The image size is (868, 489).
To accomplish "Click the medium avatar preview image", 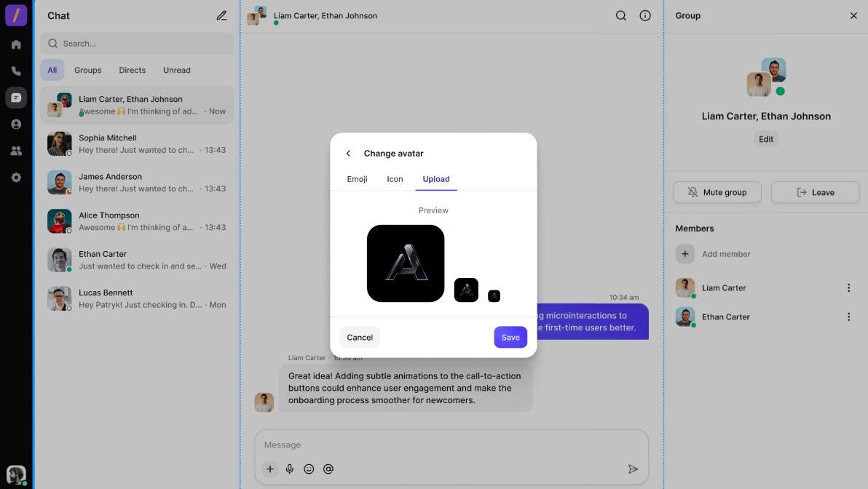I will (x=466, y=290).
